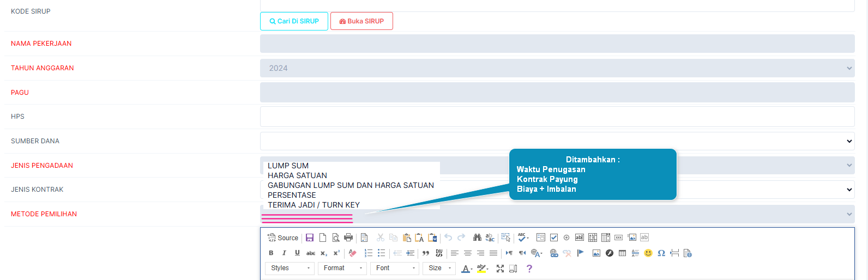Create a New Page in editor
The height and width of the screenshot is (280, 868).
pyautogui.click(x=323, y=238)
